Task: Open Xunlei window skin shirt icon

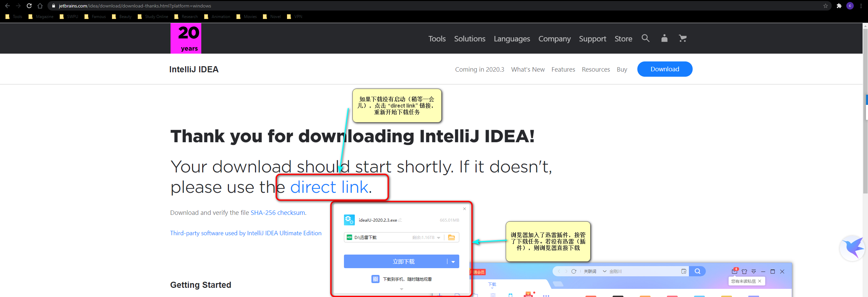Action: (745, 271)
